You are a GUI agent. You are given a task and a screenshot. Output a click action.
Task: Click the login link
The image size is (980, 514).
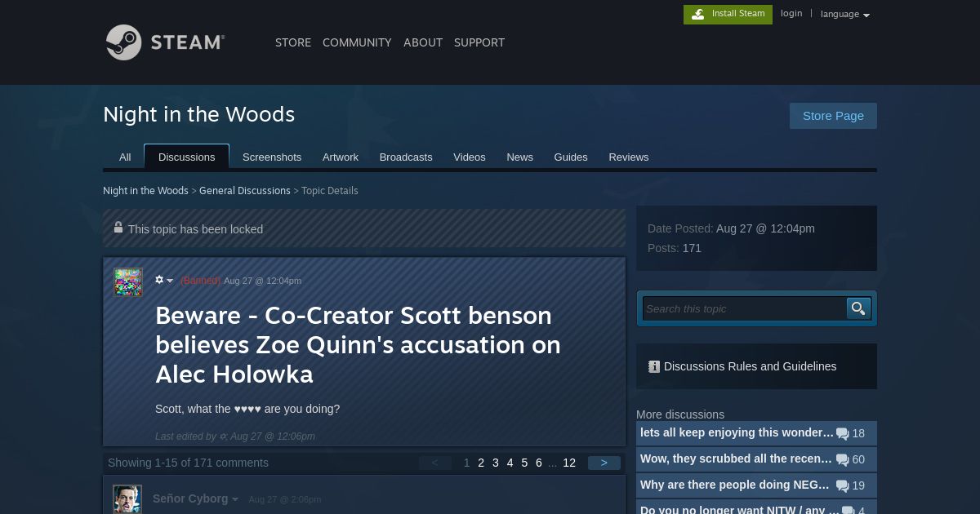click(791, 14)
